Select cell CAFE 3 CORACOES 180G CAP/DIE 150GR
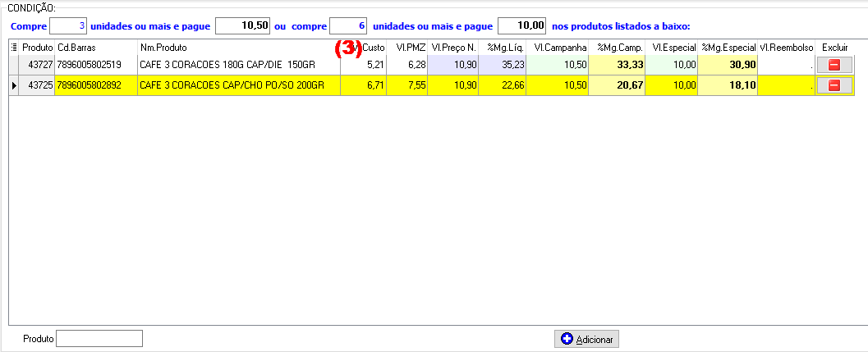 tap(239, 65)
